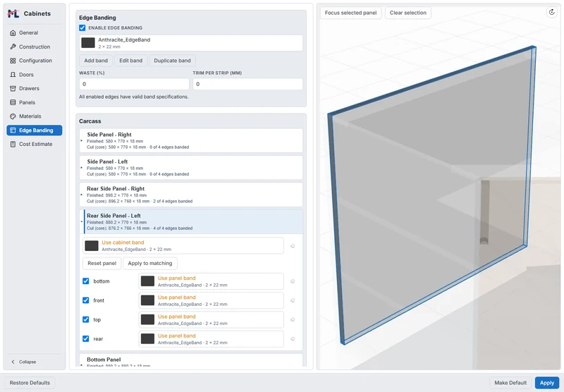The height and width of the screenshot is (392, 564).
Task: Open the Anthracite_EdgeBand cabinet band selector
Action: pos(191,43)
